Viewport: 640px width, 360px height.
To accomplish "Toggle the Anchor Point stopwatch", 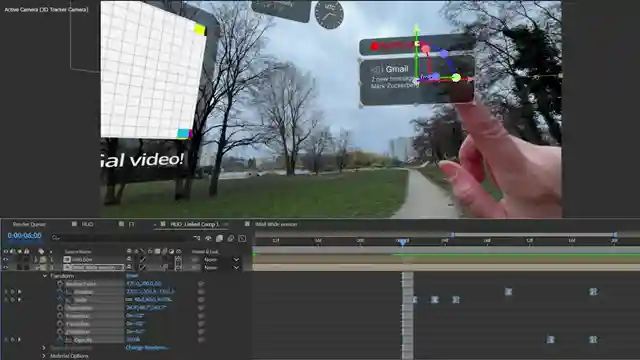I will [60, 284].
